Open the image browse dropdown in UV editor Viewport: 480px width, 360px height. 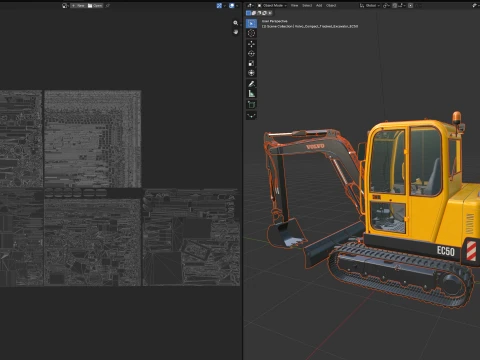pos(65,6)
